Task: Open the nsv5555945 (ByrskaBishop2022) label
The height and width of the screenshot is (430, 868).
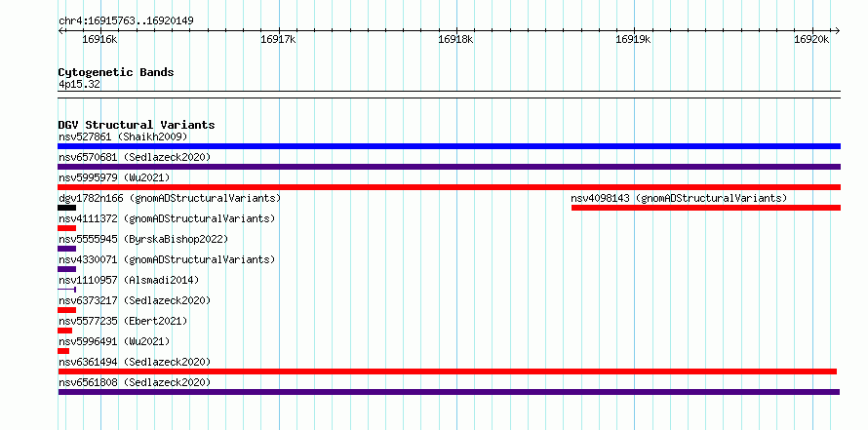Action: pyautogui.click(x=143, y=239)
